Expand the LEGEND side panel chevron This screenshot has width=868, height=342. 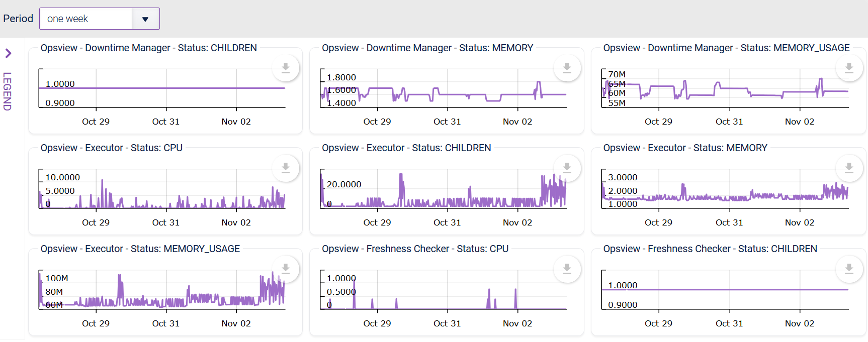(8, 53)
